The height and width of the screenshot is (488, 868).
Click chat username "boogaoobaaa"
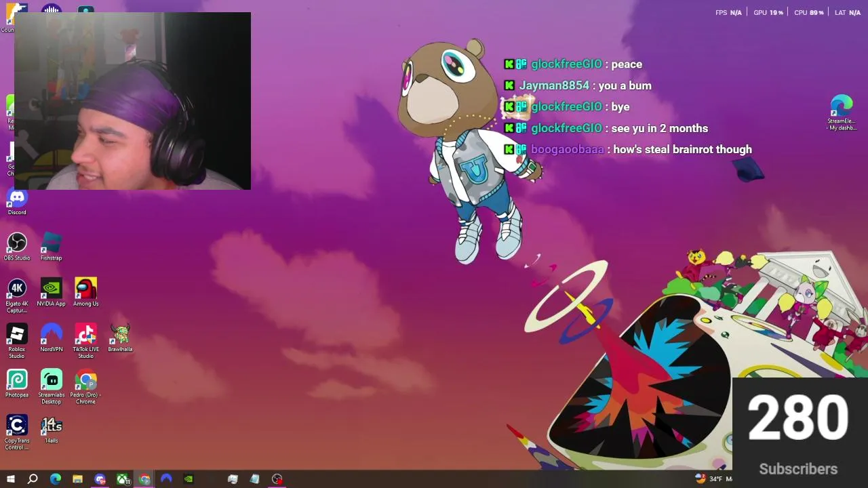(x=568, y=149)
